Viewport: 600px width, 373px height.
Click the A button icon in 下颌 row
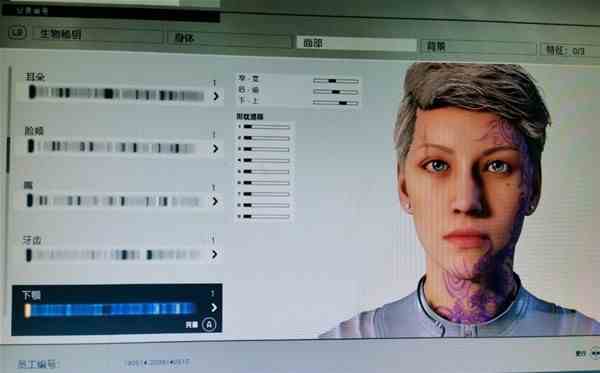(209, 324)
